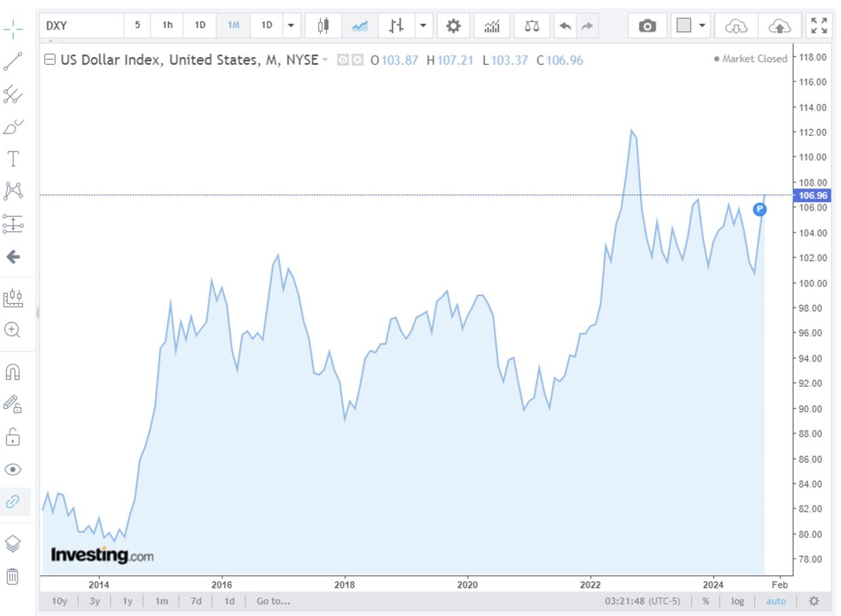
Task: Hide all drawings with the eye icon
Action: pos(13,469)
